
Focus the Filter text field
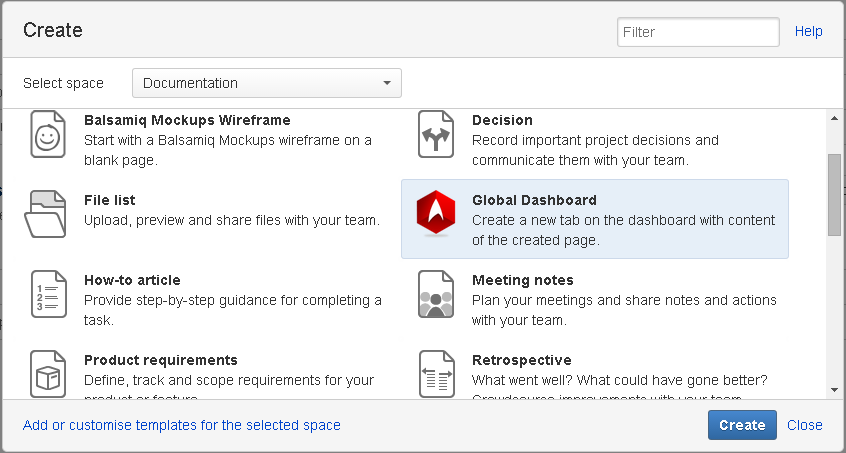(698, 32)
